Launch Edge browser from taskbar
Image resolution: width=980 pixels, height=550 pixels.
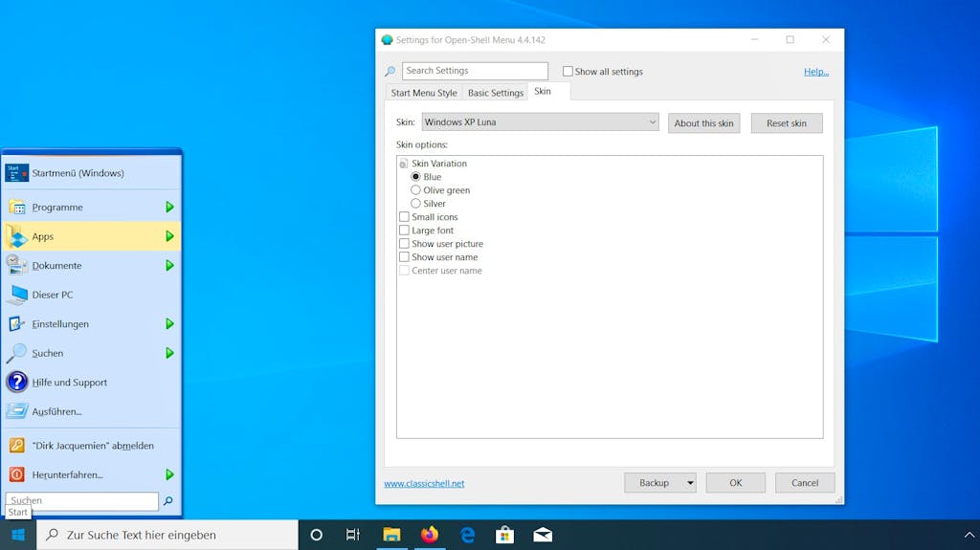click(467, 535)
